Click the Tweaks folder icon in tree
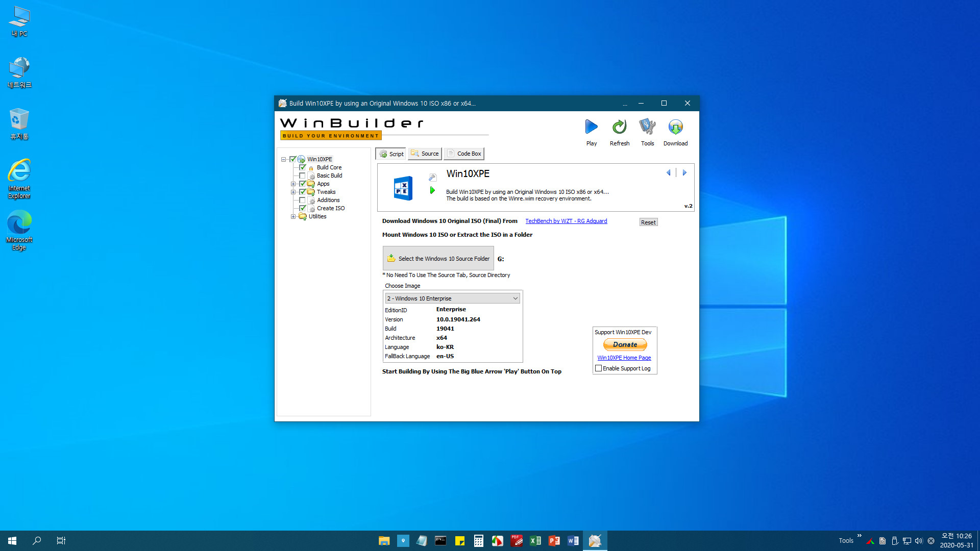The height and width of the screenshot is (551, 980). [x=311, y=192]
